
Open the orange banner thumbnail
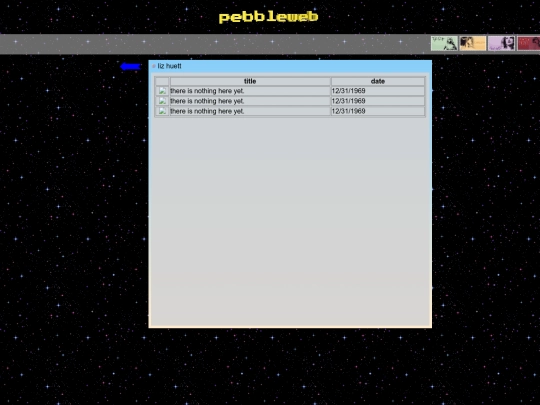tap(472, 43)
